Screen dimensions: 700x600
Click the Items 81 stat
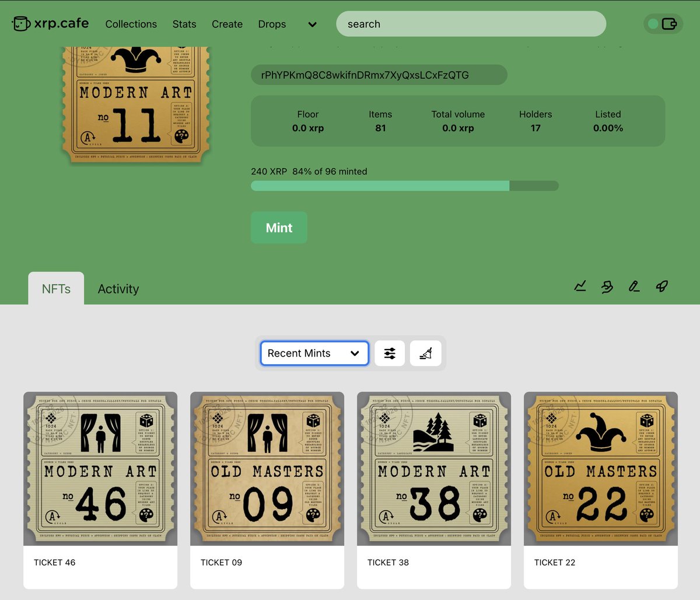(x=380, y=121)
